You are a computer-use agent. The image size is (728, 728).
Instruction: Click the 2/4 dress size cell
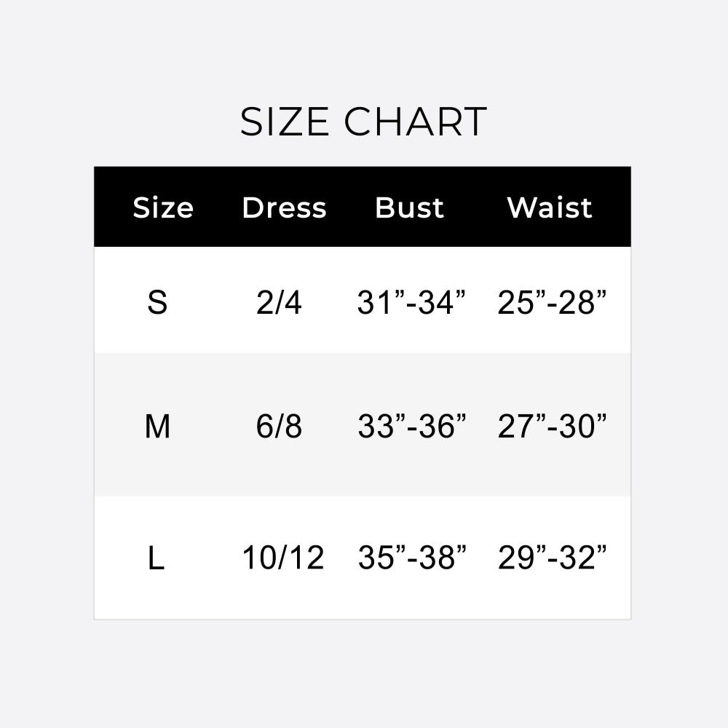279,303
